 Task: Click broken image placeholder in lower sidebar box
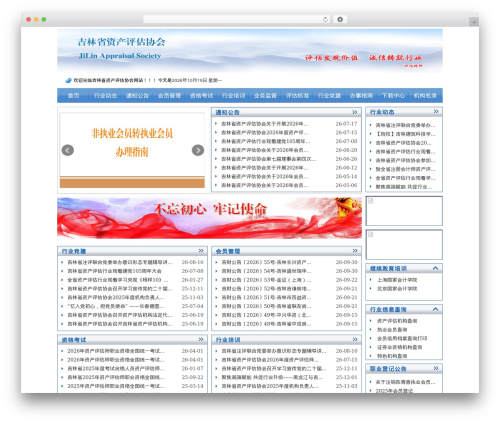point(371,235)
